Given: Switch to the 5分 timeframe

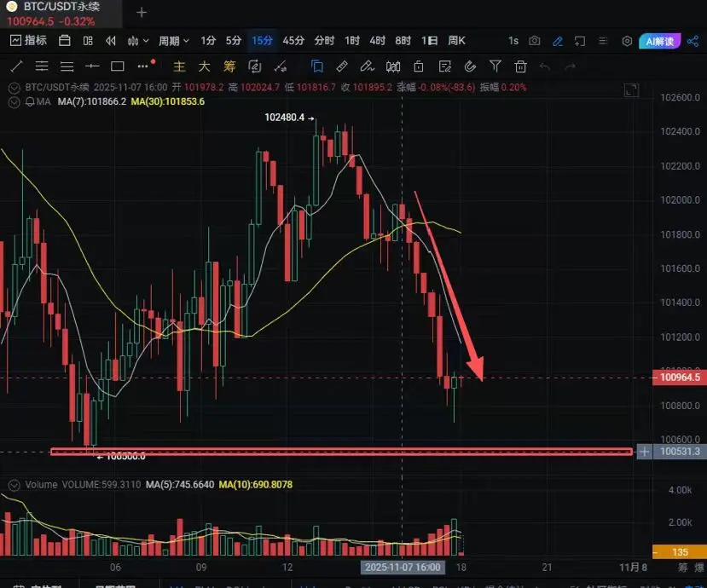Looking at the screenshot, I should pos(234,41).
